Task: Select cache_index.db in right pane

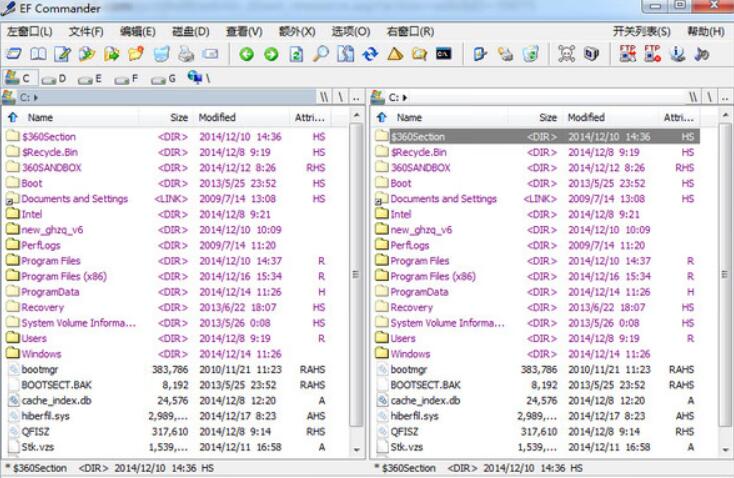Action: (537, 400)
